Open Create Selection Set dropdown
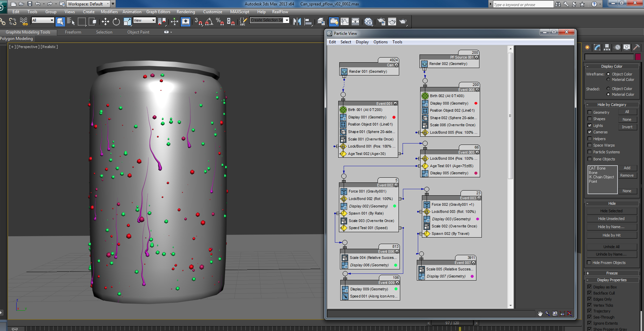 (x=270, y=20)
